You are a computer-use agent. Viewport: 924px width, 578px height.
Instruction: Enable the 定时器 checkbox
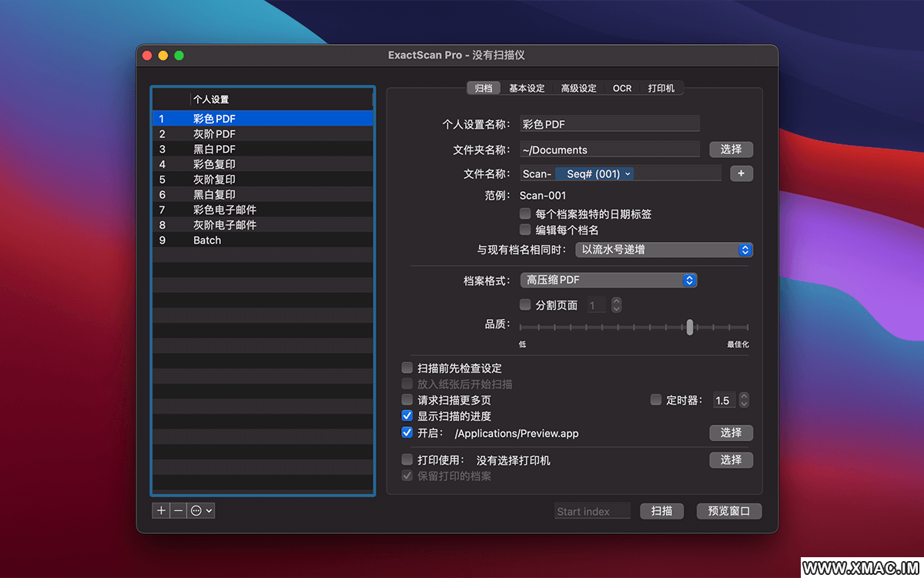[656, 400]
